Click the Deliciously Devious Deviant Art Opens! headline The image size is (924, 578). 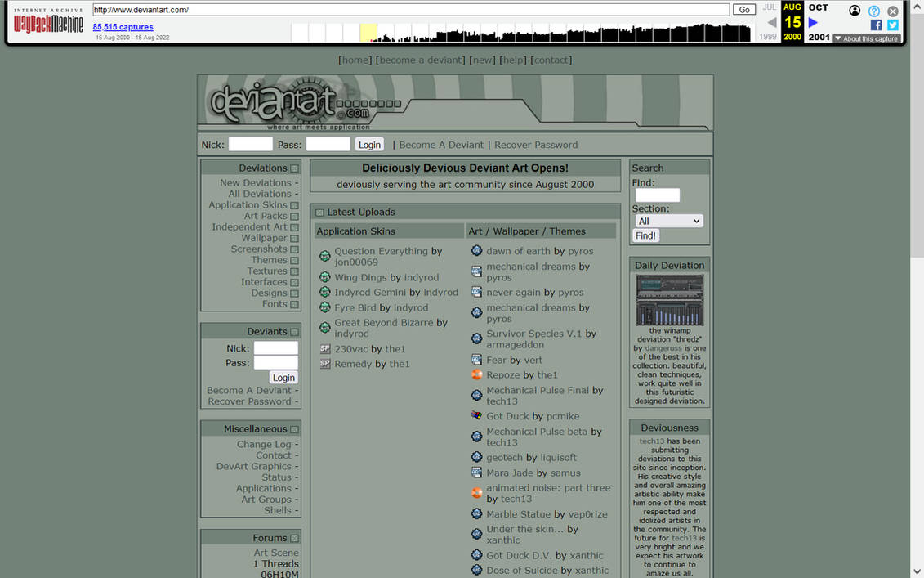click(x=465, y=168)
